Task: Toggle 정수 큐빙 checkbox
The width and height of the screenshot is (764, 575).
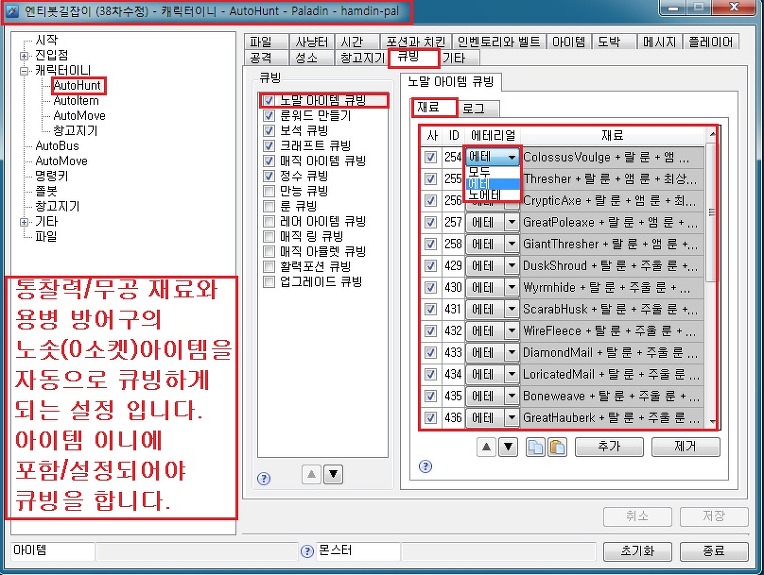Action: (x=268, y=175)
